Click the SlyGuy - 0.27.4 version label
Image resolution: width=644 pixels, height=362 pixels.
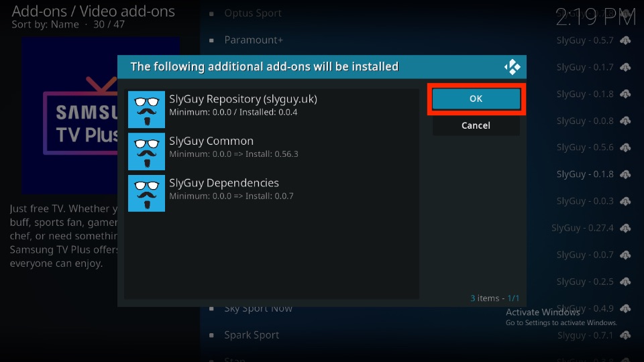(x=582, y=228)
